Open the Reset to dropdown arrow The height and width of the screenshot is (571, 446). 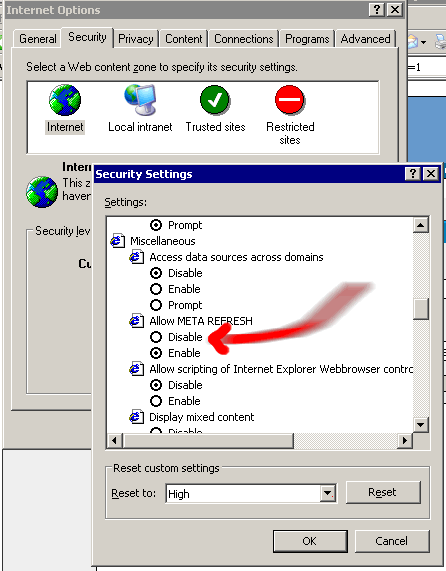(328, 493)
